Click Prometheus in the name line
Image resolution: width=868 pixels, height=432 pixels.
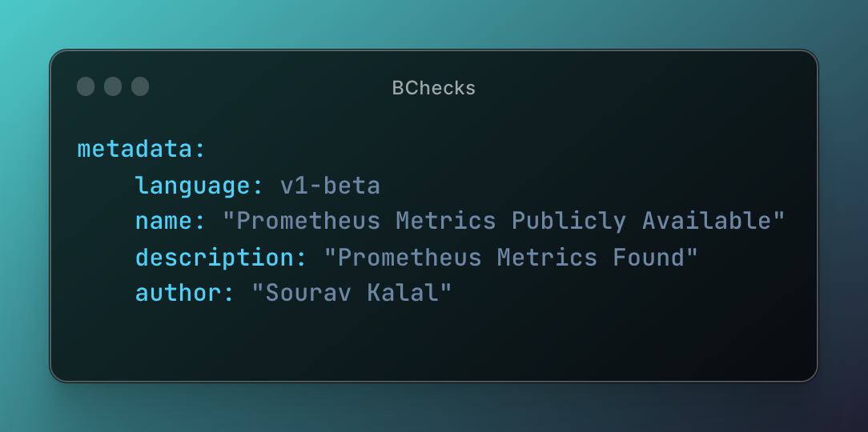308,222
